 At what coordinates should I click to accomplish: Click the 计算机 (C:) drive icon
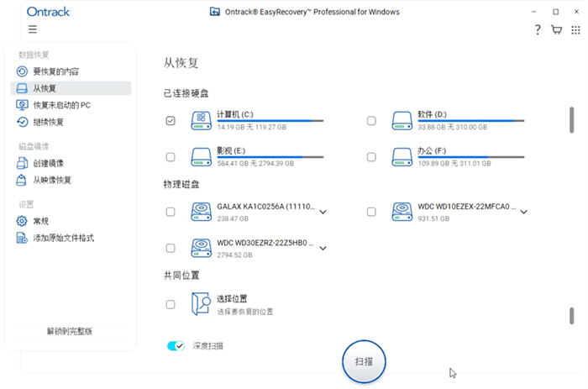coord(202,121)
